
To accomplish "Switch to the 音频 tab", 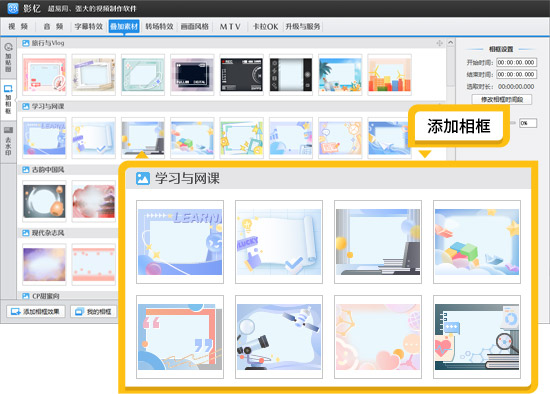I will (53, 26).
